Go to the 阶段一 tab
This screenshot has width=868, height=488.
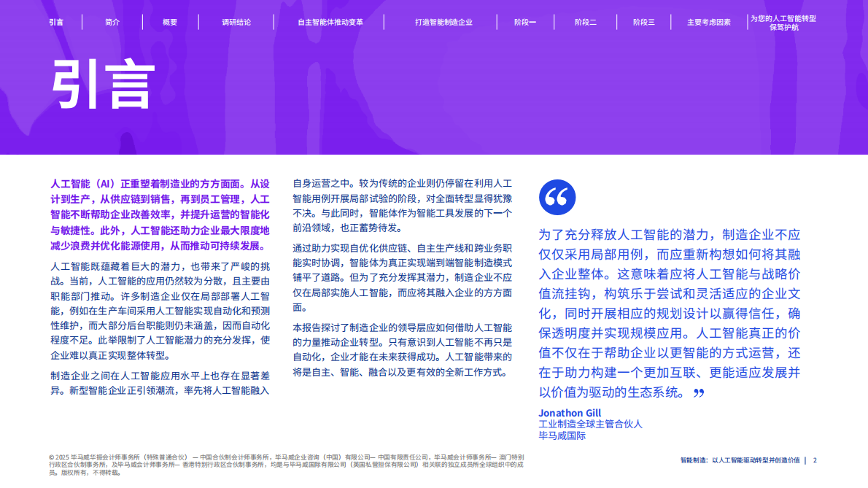coord(525,22)
